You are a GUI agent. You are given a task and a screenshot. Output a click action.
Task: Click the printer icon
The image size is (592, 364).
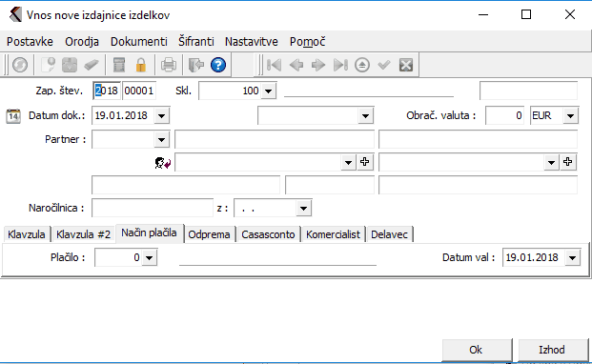coord(169,65)
